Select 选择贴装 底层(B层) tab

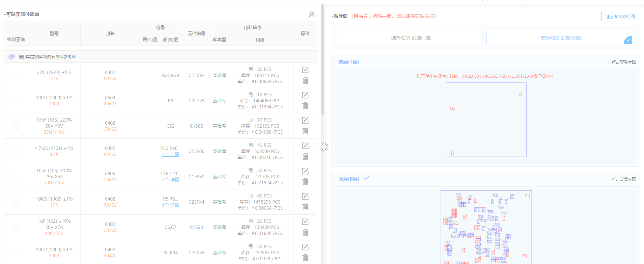click(560, 38)
